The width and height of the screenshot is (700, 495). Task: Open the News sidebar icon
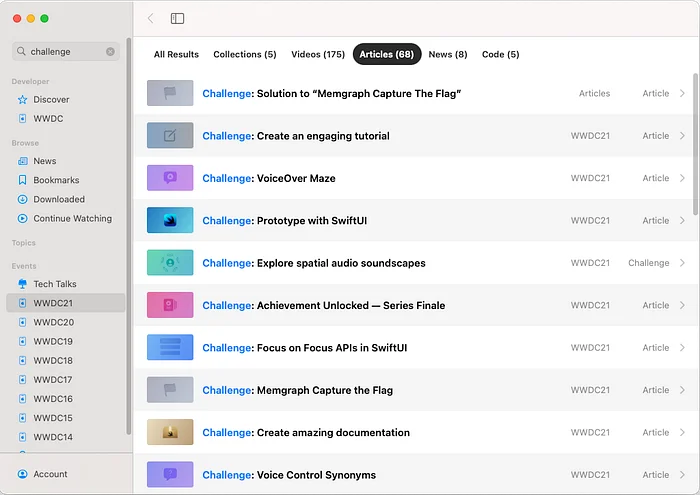pyautogui.click(x=23, y=161)
